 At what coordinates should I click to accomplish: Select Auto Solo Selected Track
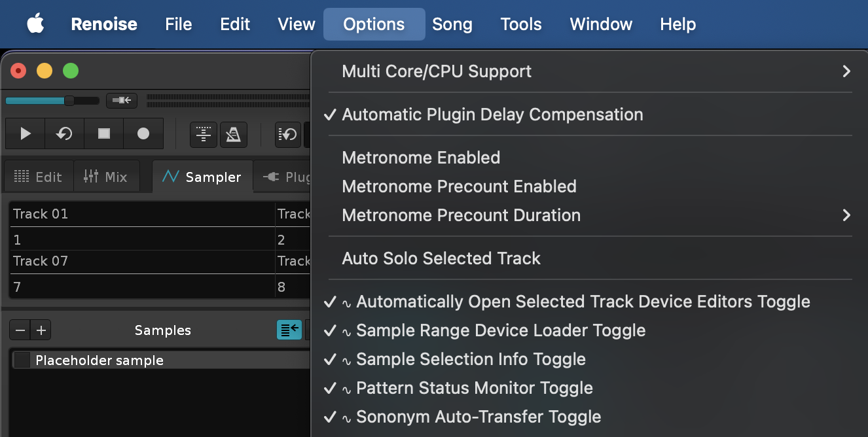[x=441, y=258]
